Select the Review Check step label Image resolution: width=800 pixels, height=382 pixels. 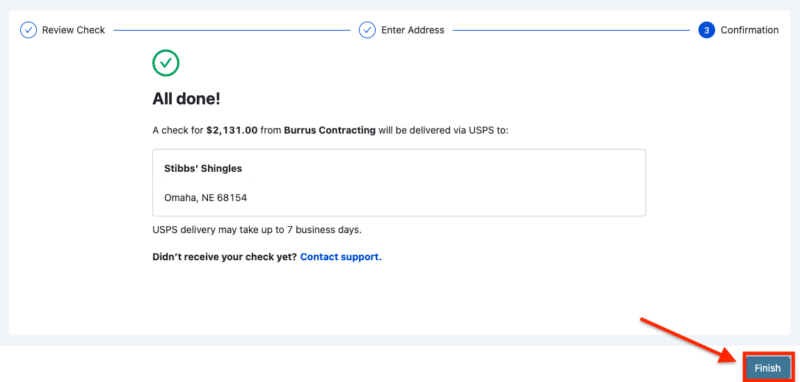pos(73,30)
